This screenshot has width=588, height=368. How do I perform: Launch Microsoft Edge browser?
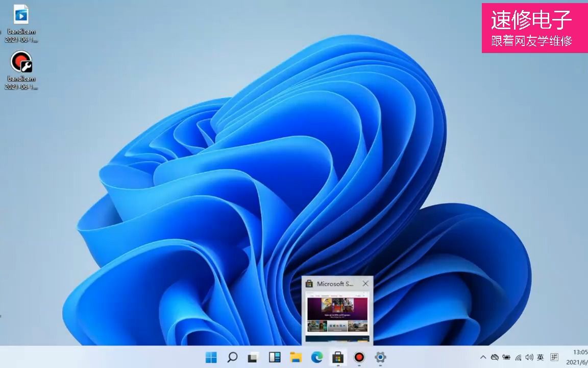[316, 357]
